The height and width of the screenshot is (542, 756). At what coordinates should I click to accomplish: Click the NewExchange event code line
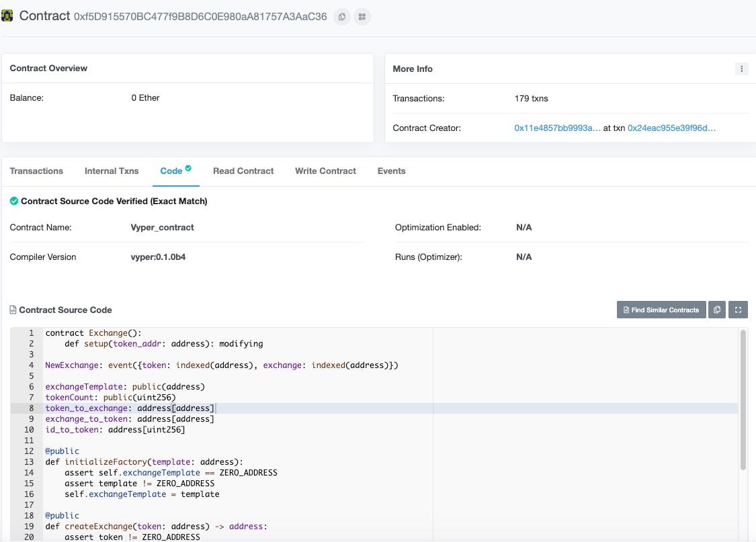tap(222, 365)
